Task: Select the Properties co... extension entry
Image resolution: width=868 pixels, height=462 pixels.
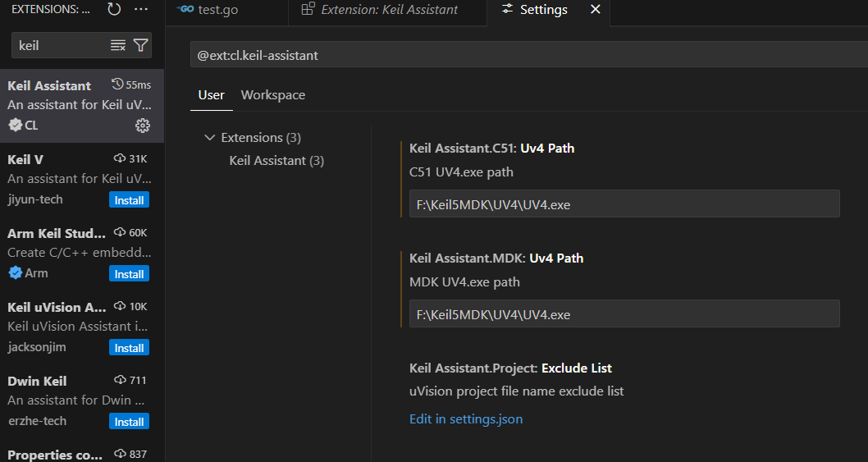Action: pyautogui.click(x=82, y=451)
